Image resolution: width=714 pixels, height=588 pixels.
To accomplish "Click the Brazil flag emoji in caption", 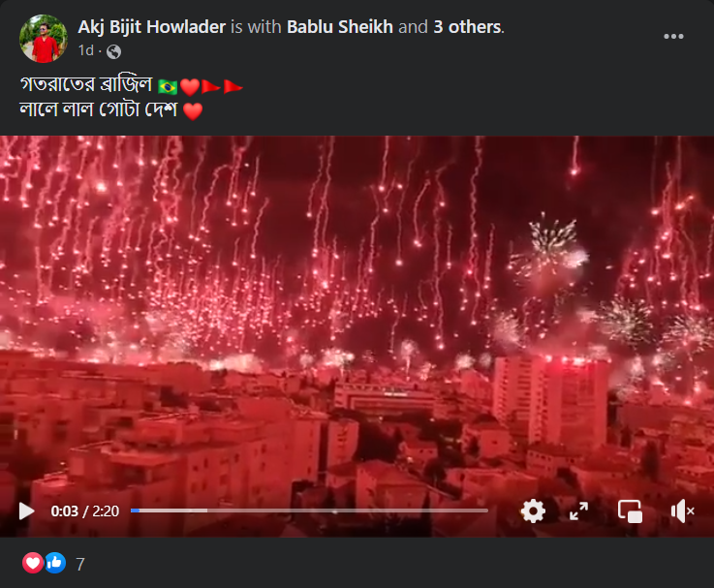I will pos(168,86).
